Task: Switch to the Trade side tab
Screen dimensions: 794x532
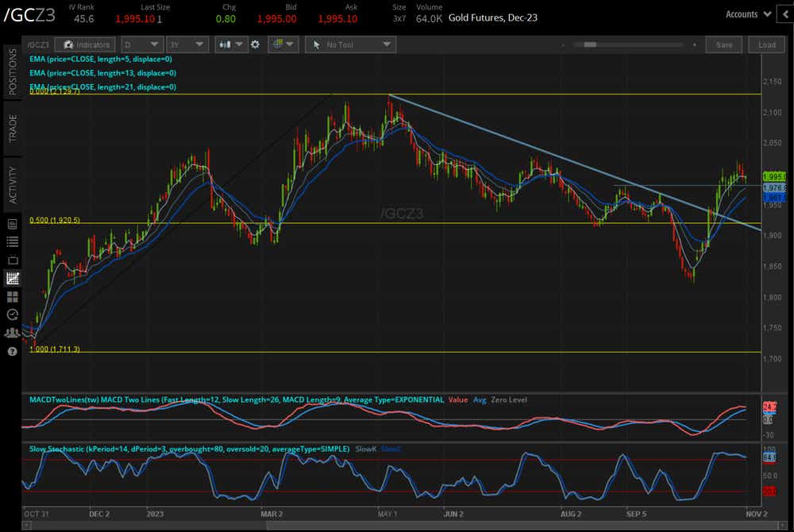Action: point(12,127)
